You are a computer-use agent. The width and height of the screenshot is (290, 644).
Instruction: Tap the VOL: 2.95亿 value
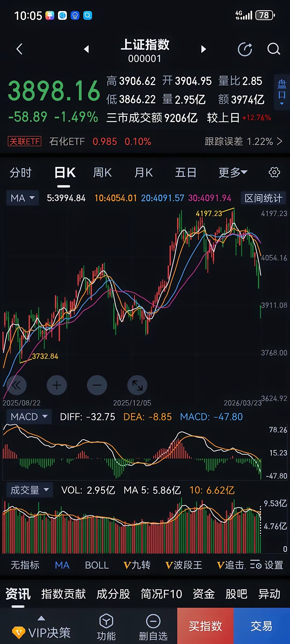click(88, 490)
